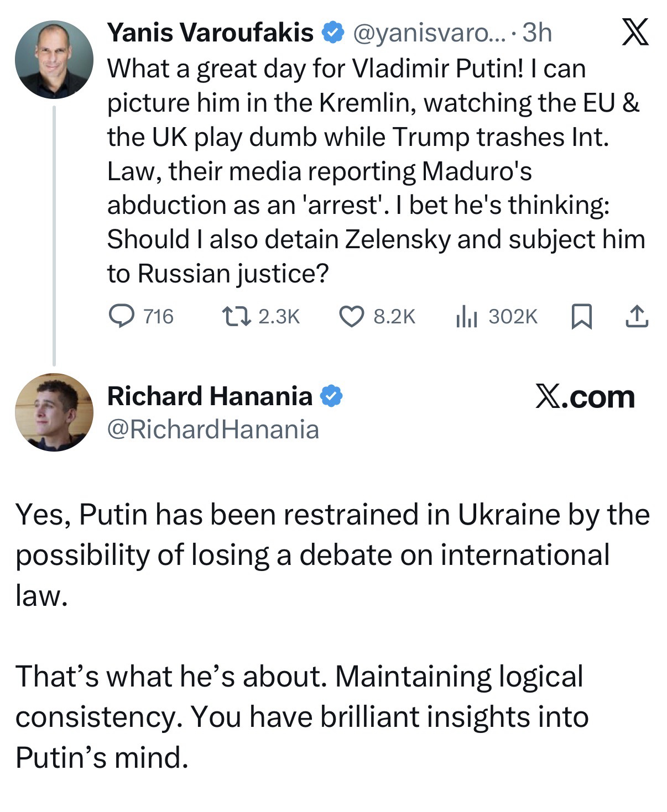Click the X.com watermark
The image size is (667, 812).
[585, 397]
